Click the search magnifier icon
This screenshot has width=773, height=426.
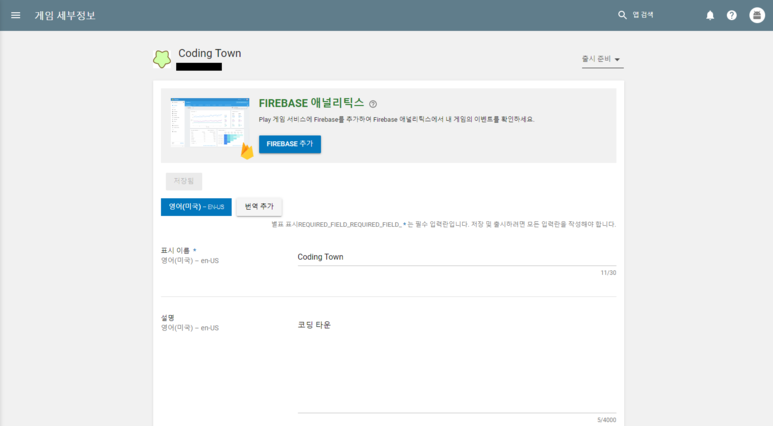pos(622,15)
